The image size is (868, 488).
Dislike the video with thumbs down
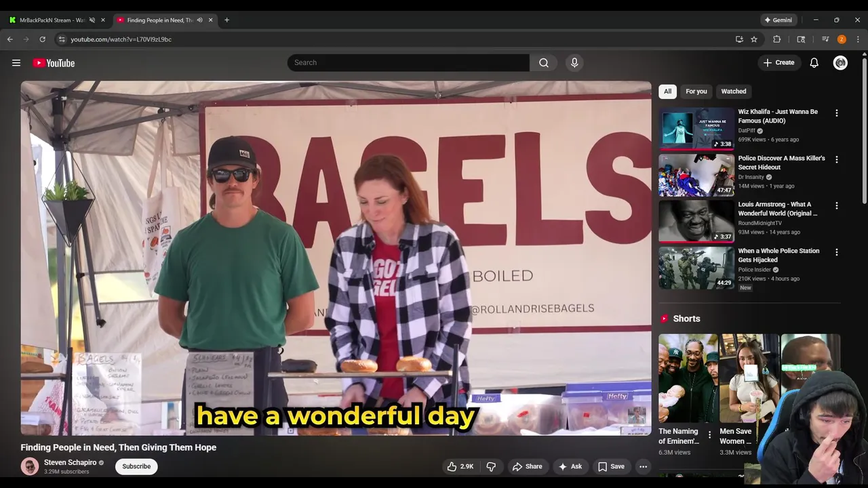491,466
